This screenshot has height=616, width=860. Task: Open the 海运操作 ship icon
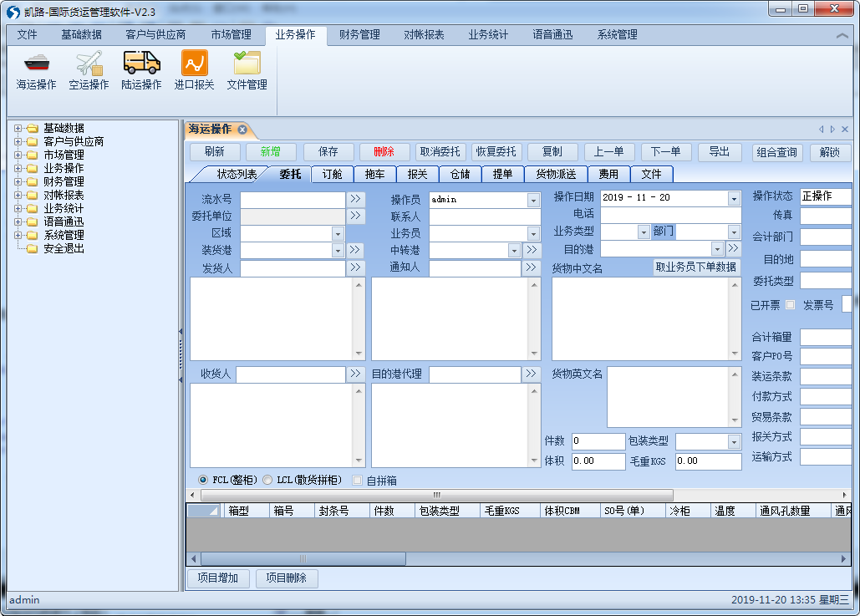[36, 64]
